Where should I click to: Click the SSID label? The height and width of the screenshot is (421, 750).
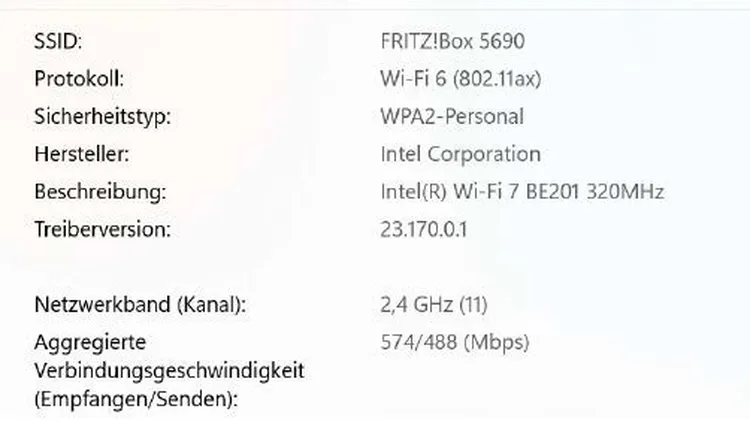[58, 41]
